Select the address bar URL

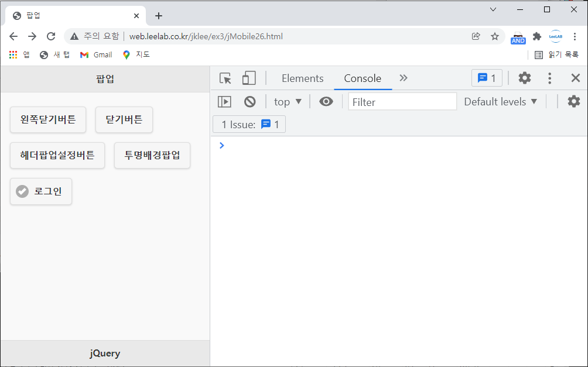click(x=206, y=36)
